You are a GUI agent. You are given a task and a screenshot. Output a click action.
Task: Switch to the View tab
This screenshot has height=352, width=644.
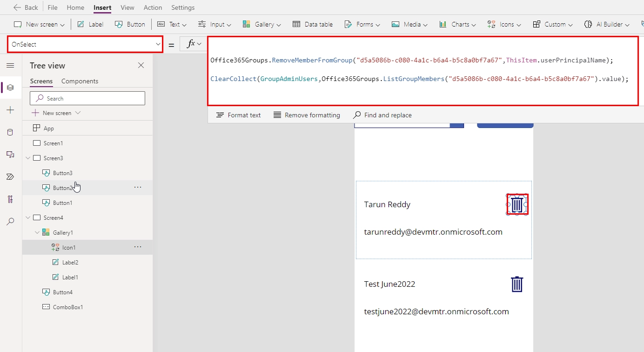pos(127,7)
